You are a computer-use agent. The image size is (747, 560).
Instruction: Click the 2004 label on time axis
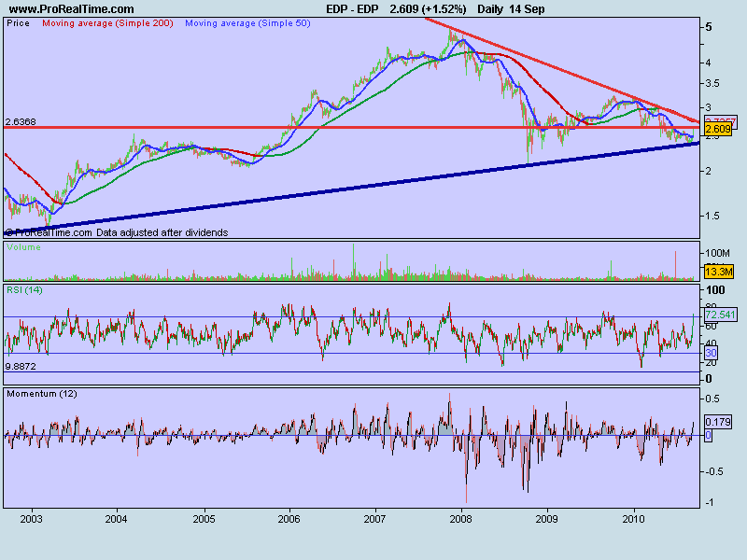(116, 519)
